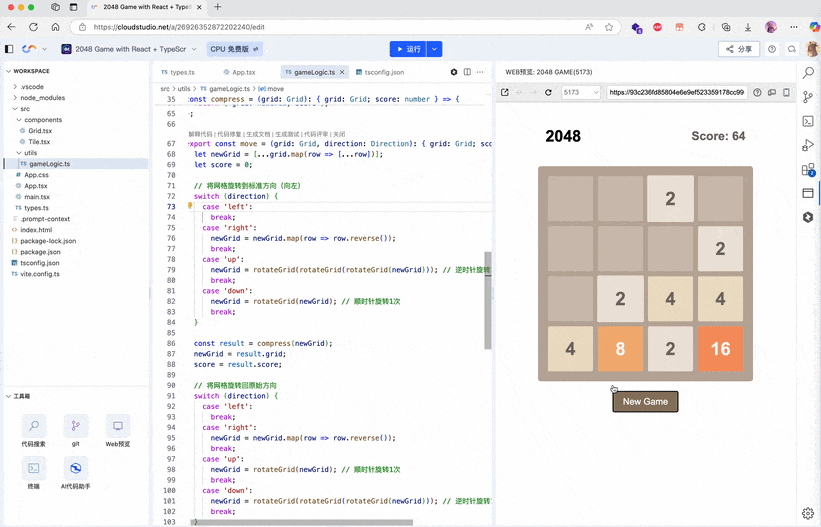Image resolution: width=821 pixels, height=527 pixels.
Task: Open the search icon in right sidebar
Action: pyautogui.click(x=808, y=72)
